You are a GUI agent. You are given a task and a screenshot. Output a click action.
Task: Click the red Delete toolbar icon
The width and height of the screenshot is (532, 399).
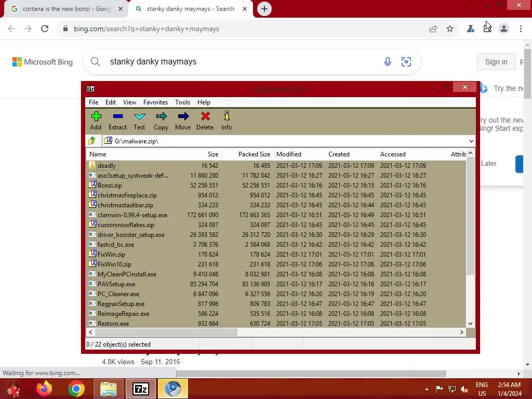click(205, 121)
